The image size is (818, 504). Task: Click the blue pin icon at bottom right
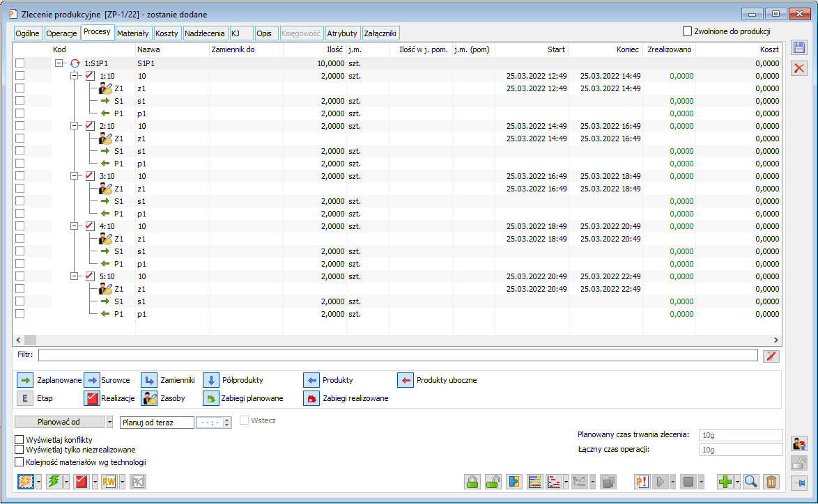point(798,483)
